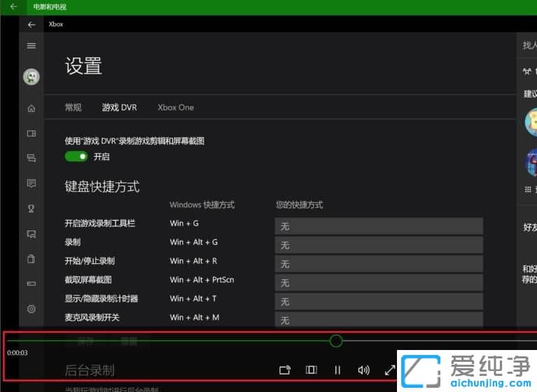
Task: Open the My Games icon in the sidebar
Action: pyautogui.click(x=32, y=133)
